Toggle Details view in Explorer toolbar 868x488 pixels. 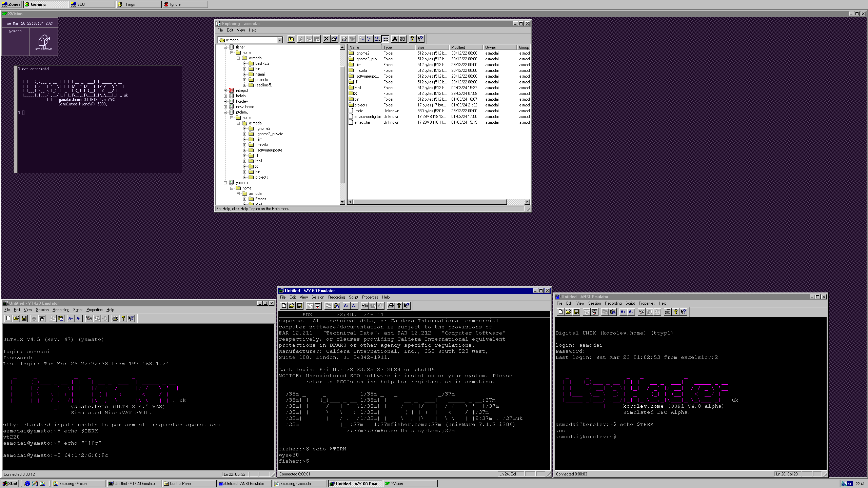[x=386, y=39]
